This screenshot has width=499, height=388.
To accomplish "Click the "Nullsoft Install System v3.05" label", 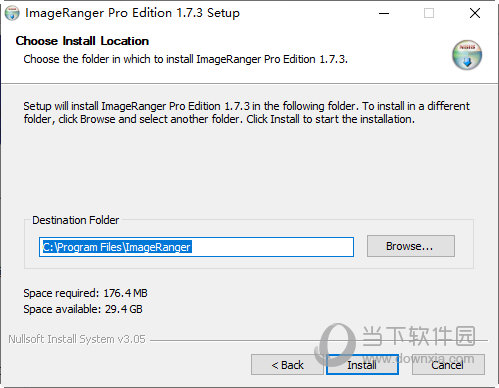I will coord(77,339).
